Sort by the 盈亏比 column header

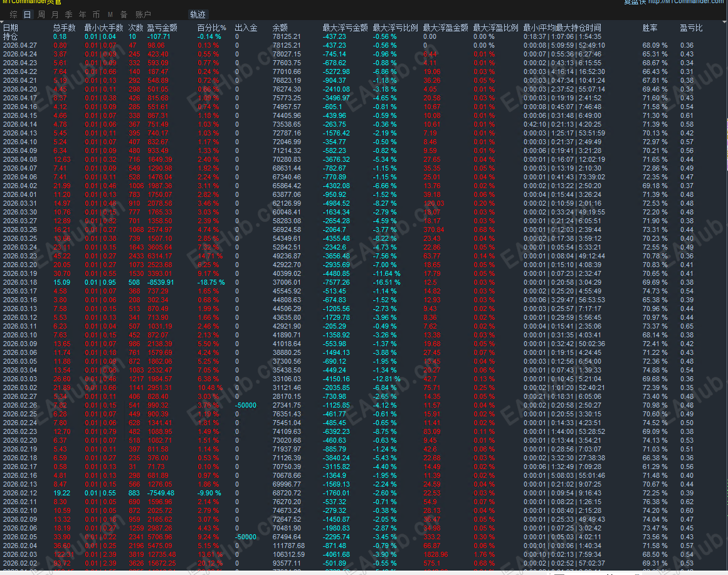point(692,28)
